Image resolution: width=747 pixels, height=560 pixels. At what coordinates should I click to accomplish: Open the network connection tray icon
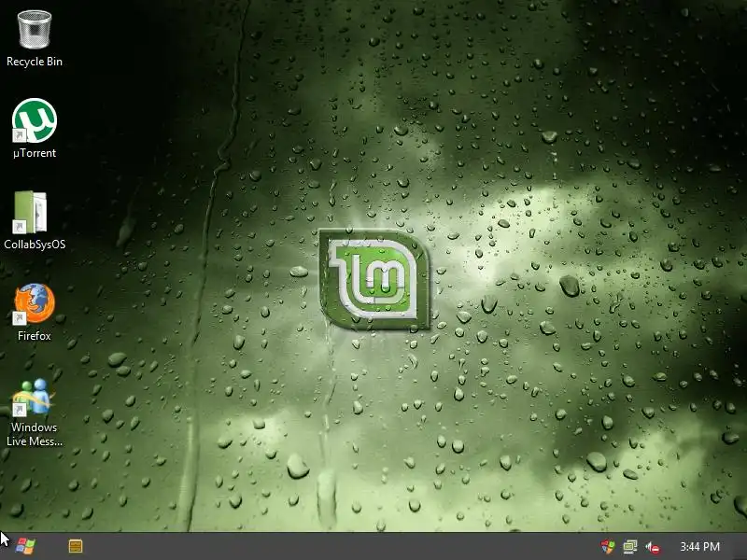[629, 547]
